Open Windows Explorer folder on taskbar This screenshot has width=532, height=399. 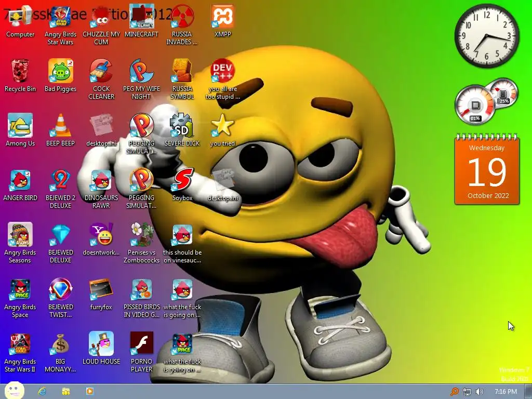coord(66,391)
